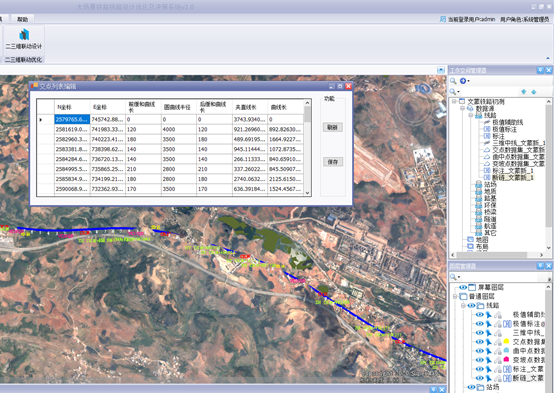Click the yellow symbol icon of 交点数据集 layer
Screen dimensions: 560x393
tap(506, 341)
